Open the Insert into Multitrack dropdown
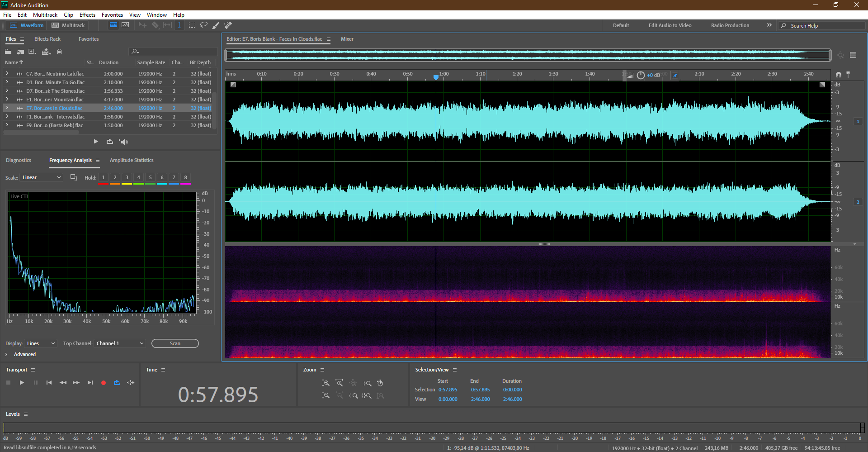This screenshot has height=452, width=868. 46,52
